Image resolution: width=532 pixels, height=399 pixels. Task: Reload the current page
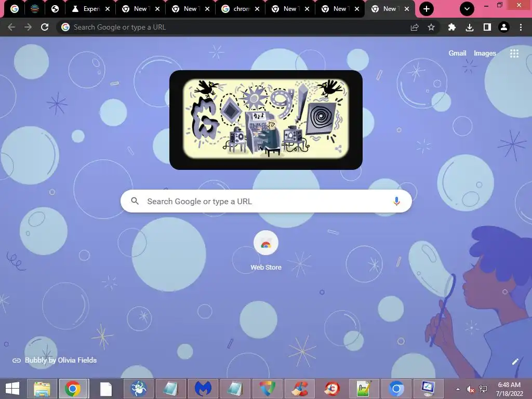[x=45, y=27]
